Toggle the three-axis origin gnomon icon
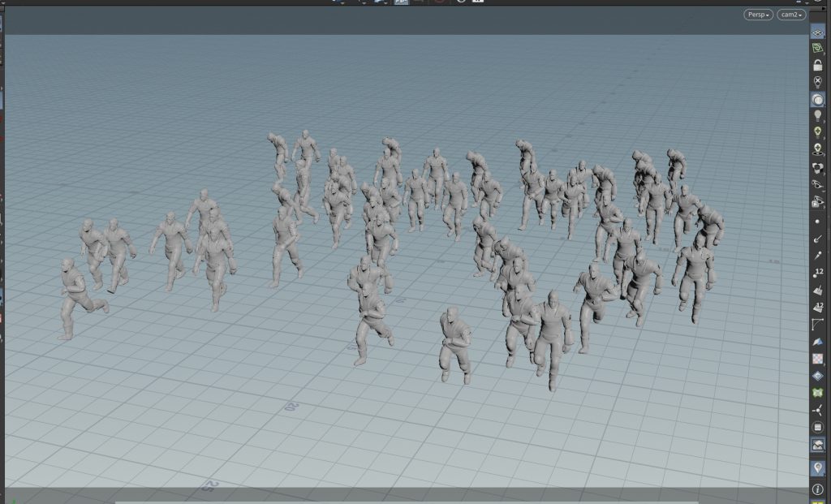The width and height of the screenshot is (831, 504). tap(818, 410)
